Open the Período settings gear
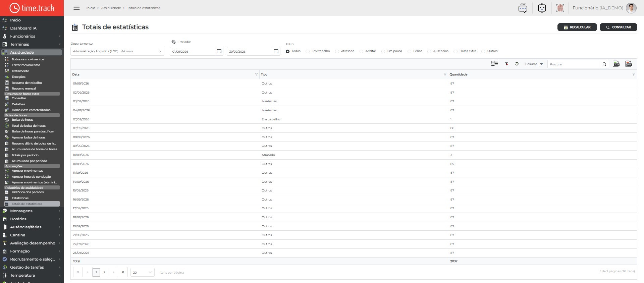644x283 pixels. click(173, 42)
